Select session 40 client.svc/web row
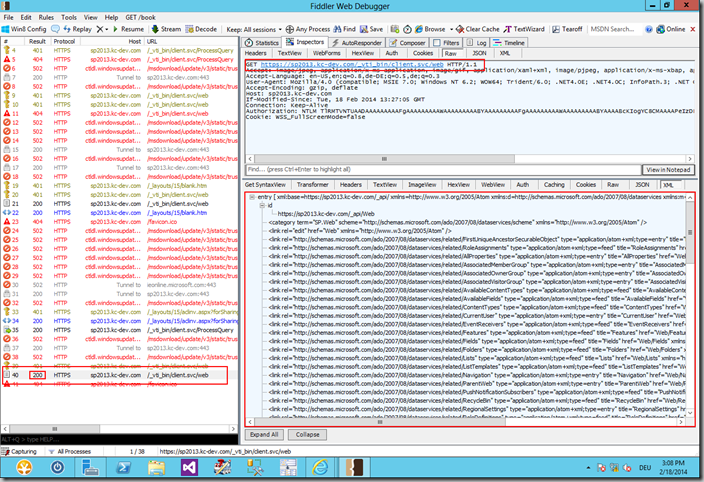Viewport: 704px width, 482px height. click(x=119, y=375)
